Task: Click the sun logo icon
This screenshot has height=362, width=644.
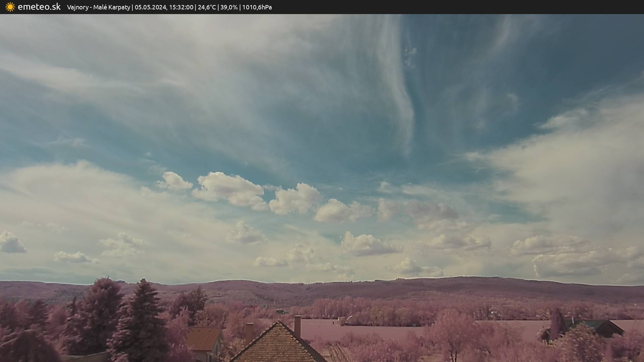Action: point(10,7)
